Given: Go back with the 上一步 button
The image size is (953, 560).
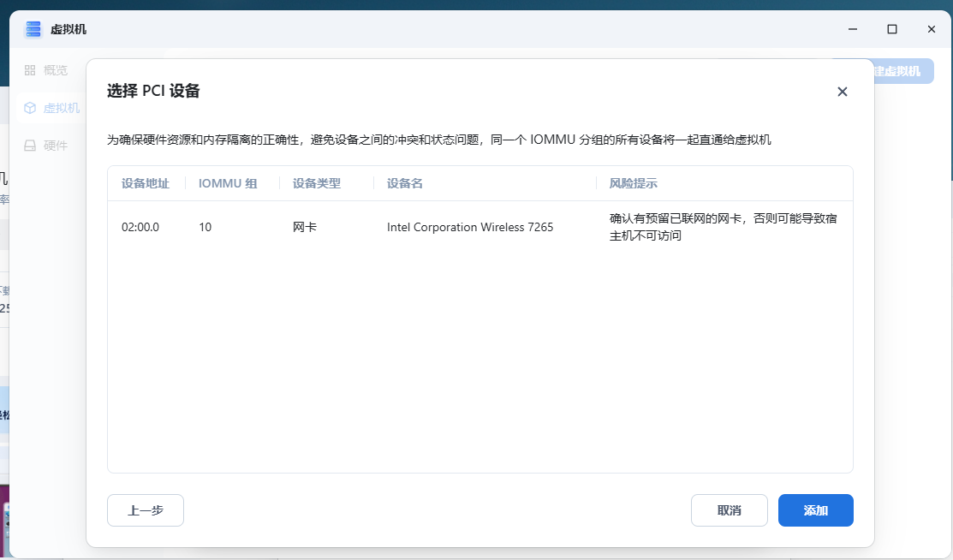Looking at the screenshot, I should (146, 510).
